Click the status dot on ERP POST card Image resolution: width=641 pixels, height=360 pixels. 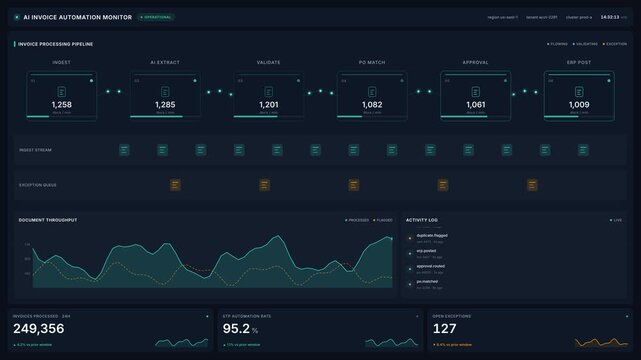click(608, 81)
